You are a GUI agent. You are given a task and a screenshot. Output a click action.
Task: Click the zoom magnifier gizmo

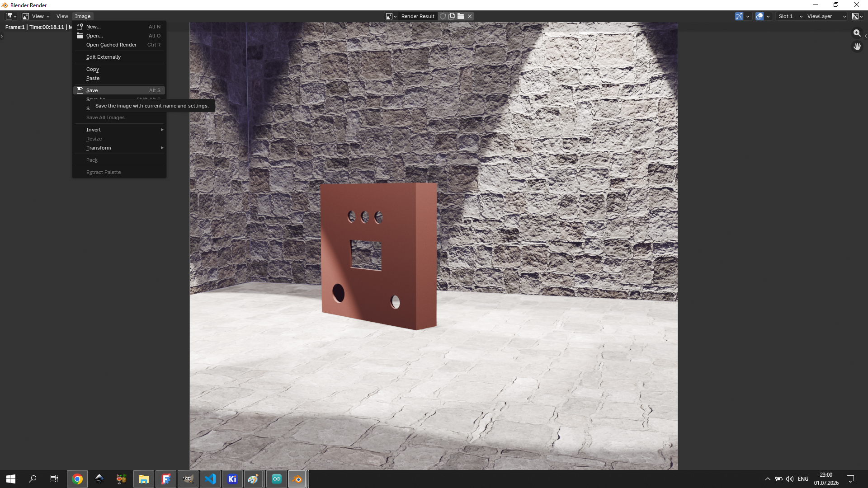(857, 33)
